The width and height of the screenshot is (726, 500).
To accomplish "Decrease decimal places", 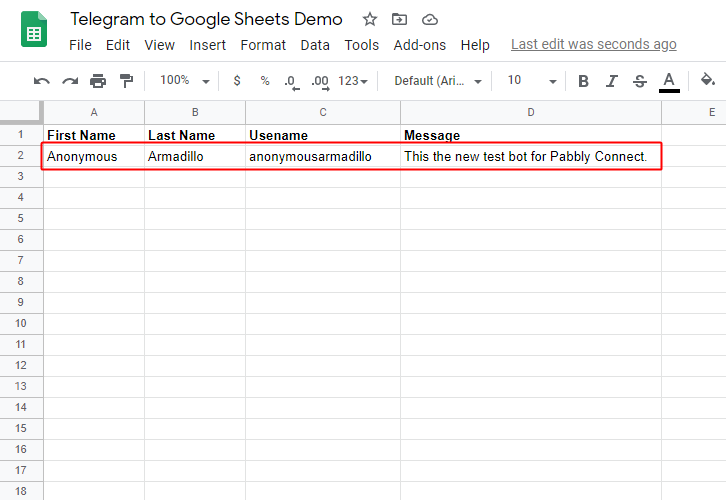I will pos(292,82).
